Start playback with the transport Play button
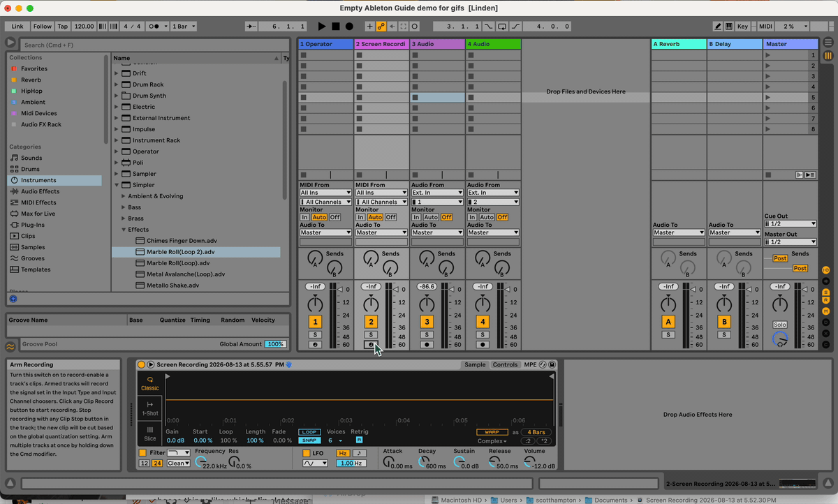Screen dimensions: 838x504 click(321, 27)
